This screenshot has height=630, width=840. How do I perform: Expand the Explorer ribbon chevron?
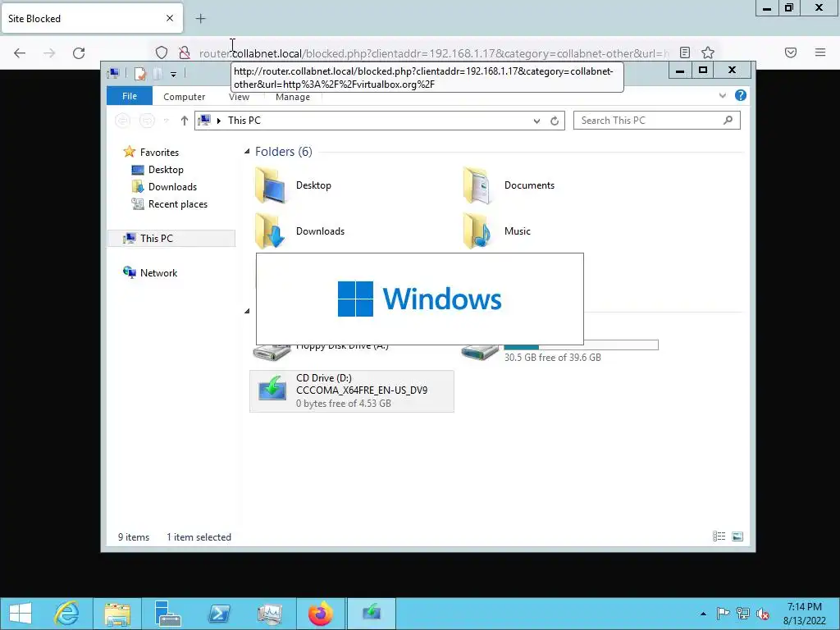[722, 95]
